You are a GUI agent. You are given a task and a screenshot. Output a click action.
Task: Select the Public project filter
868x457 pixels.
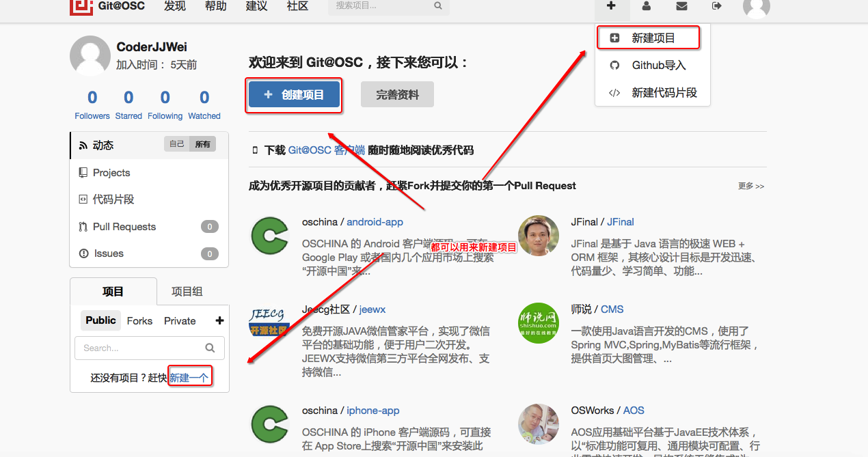[100, 320]
